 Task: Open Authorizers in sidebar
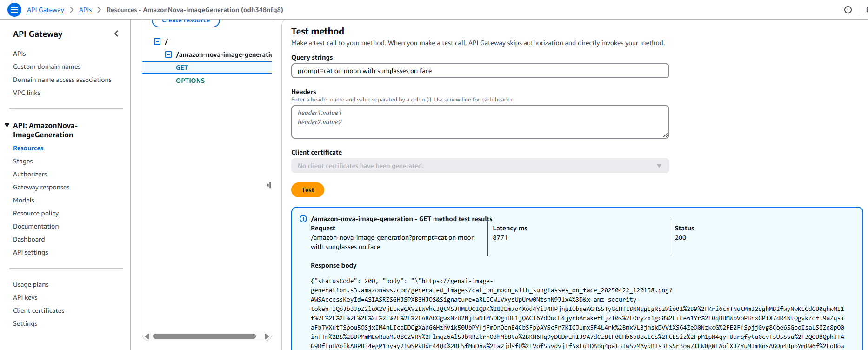pos(30,174)
